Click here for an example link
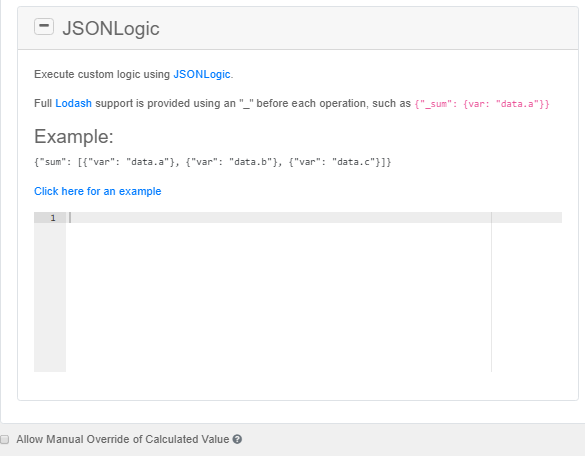The width and height of the screenshot is (585, 456). pyautogui.click(x=98, y=191)
